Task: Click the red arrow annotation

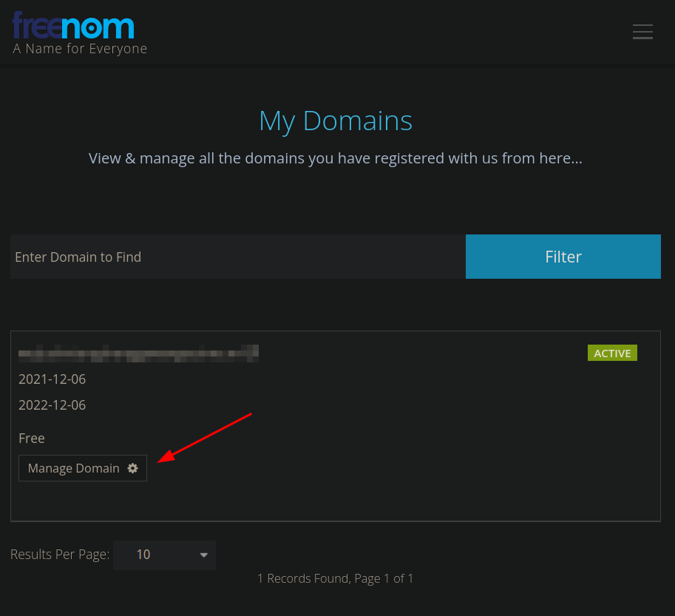Action: (x=207, y=437)
